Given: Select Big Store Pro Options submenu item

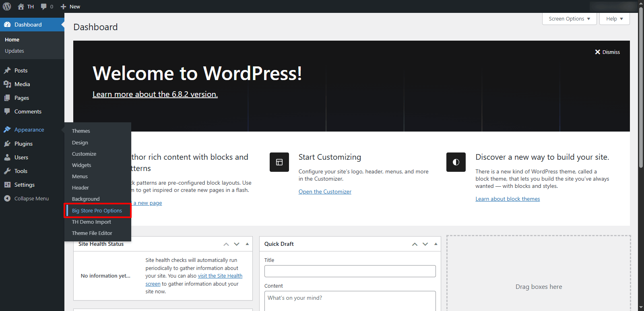Looking at the screenshot, I should pos(97,210).
